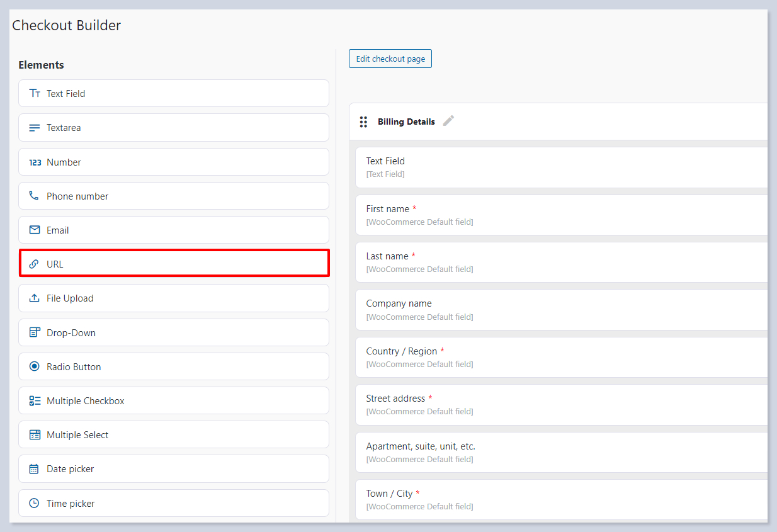The height and width of the screenshot is (532, 777).
Task: Add the Radio Button element
Action: coord(174,366)
